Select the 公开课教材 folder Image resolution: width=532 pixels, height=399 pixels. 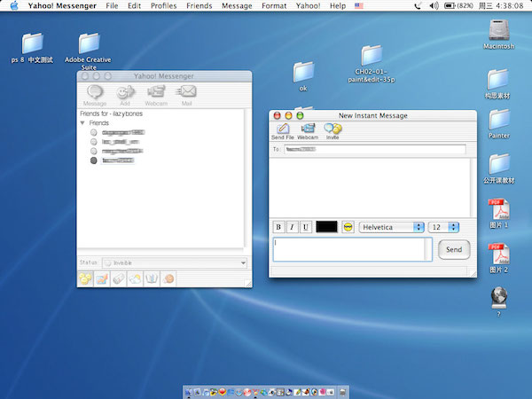tap(499, 164)
